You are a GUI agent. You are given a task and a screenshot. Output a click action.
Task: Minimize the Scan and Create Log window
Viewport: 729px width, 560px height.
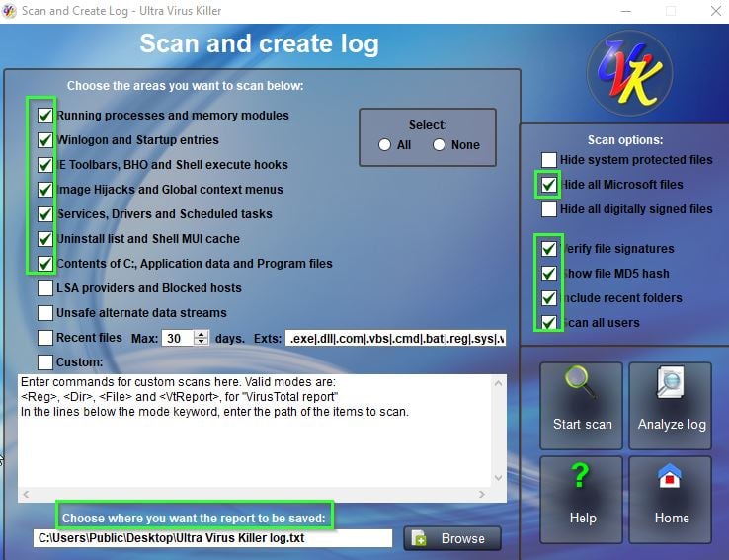click(x=626, y=11)
